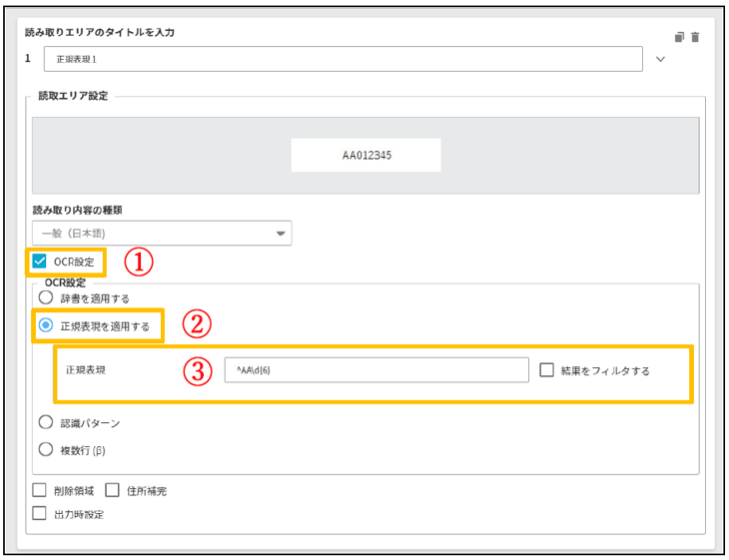The width and height of the screenshot is (729, 560).
Task: Click the trash icon to delete area
Action: coord(695,37)
